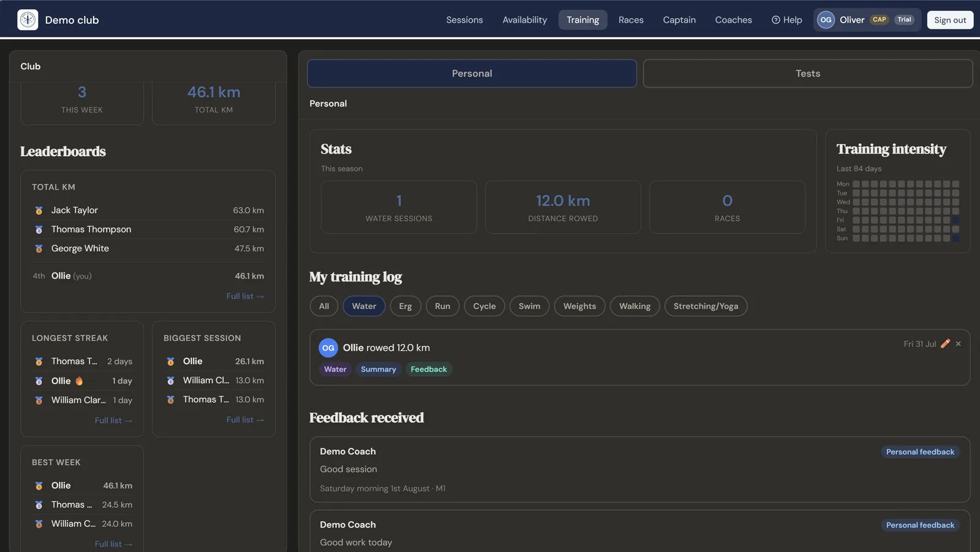Open Full list link under Biggest Session

(245, 420)
